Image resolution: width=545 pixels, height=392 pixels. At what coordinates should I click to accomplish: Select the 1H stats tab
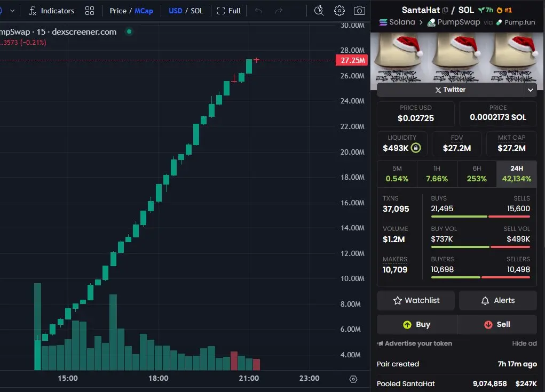pos(437,174)
